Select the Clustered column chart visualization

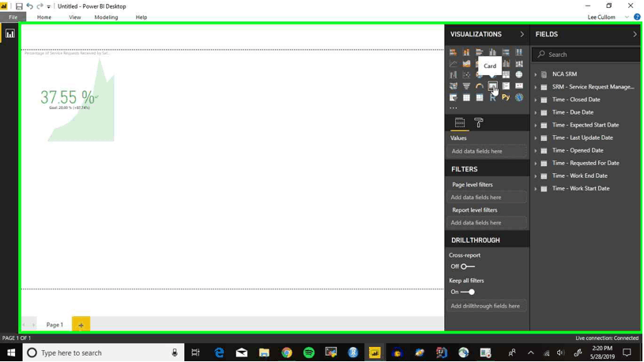click(492, 52)
